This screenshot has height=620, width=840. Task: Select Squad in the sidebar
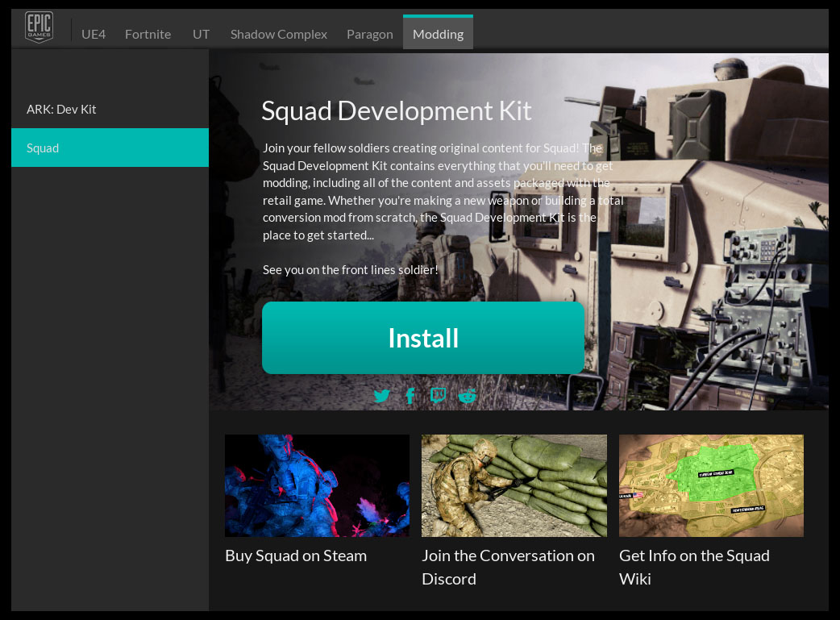click(x=110, y=148)
